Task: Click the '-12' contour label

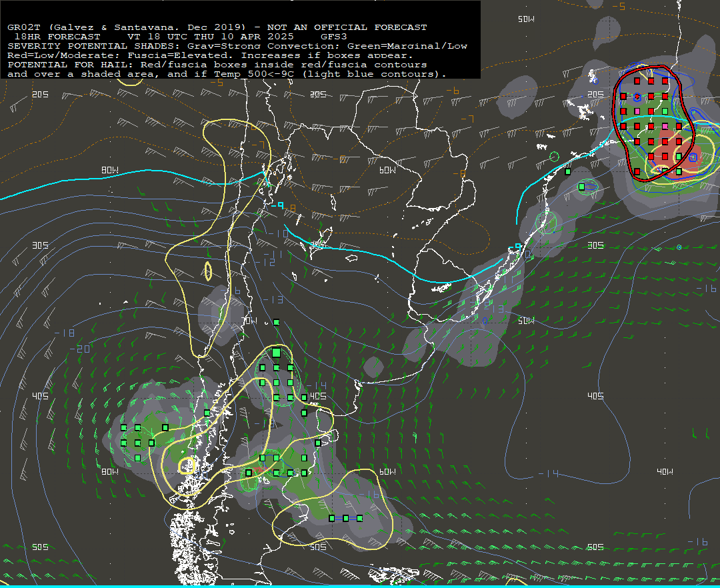Action: [x=265, y=263]
